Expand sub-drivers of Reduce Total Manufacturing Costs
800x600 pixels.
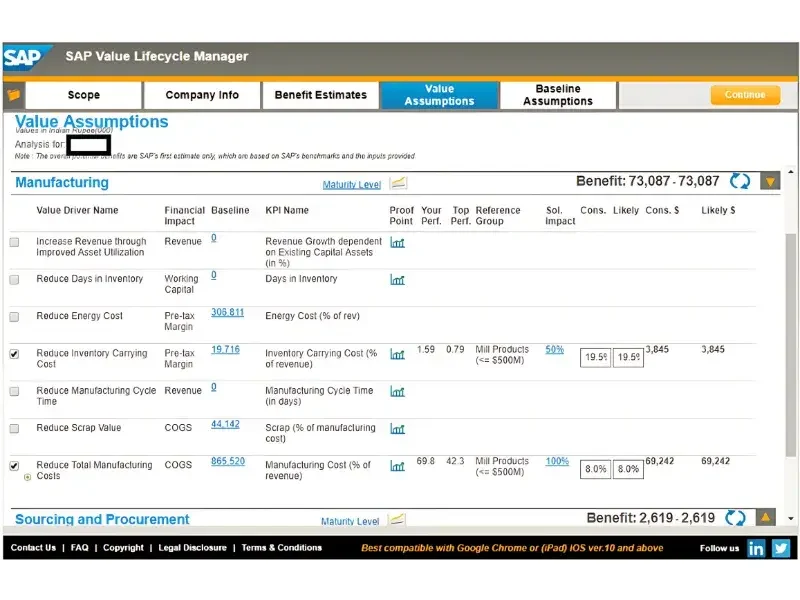coord(28,477)
